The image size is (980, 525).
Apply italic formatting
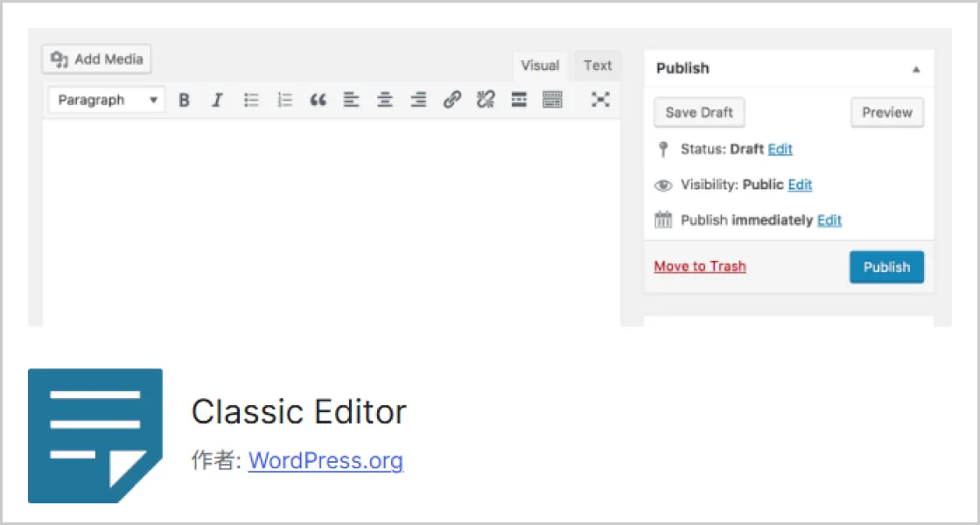(217, 100)
